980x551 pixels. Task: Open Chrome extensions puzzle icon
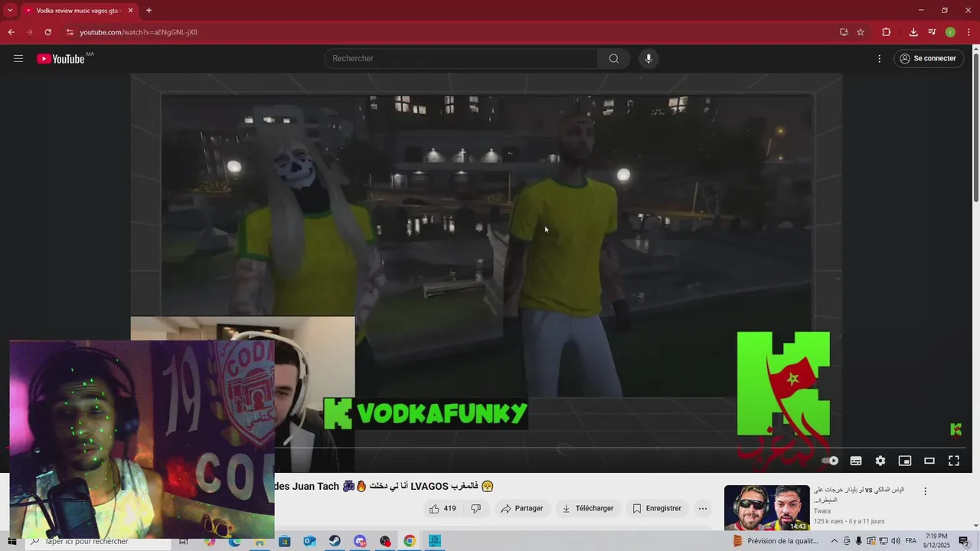887,32
